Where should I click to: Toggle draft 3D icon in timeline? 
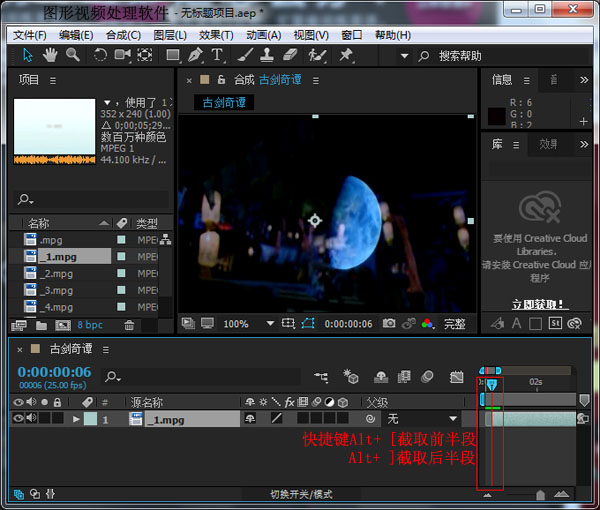[351, 377]
